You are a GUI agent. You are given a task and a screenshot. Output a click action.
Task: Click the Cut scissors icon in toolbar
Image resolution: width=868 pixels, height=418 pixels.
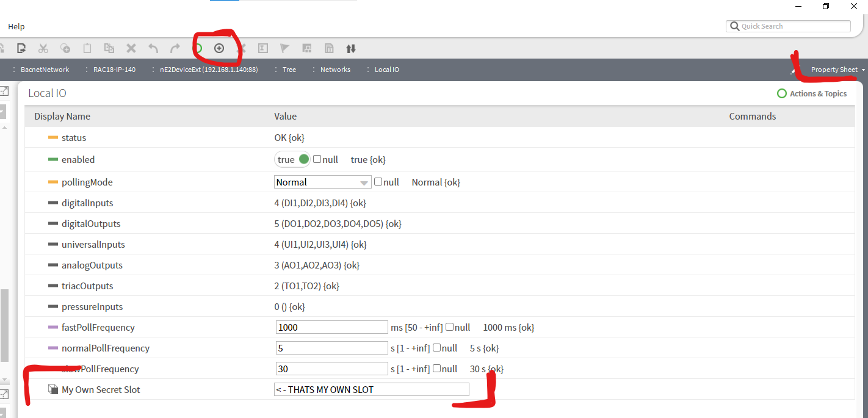(x=43, y=48)
